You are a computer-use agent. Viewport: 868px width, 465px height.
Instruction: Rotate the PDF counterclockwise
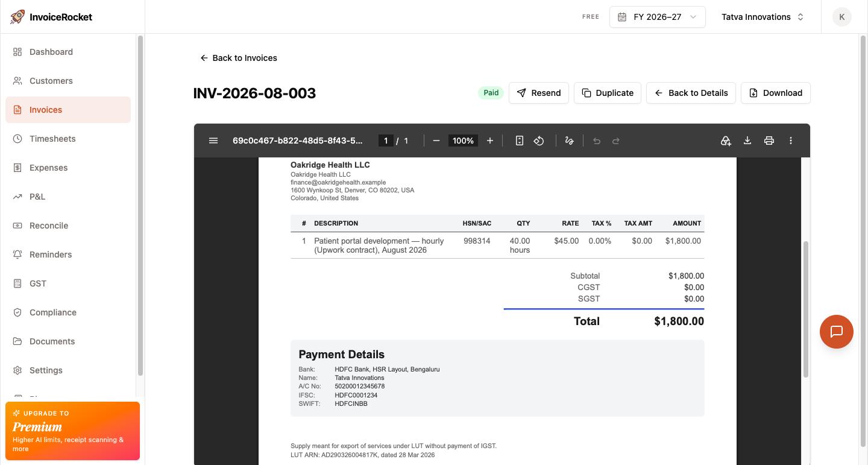tap(539, 141)
